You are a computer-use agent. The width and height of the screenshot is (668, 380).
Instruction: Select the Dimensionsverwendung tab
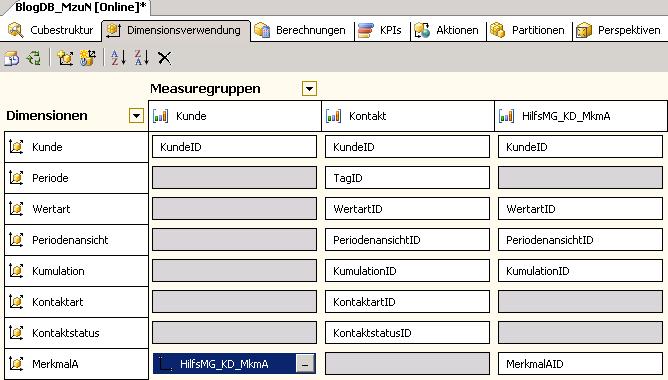coord(176,30)
